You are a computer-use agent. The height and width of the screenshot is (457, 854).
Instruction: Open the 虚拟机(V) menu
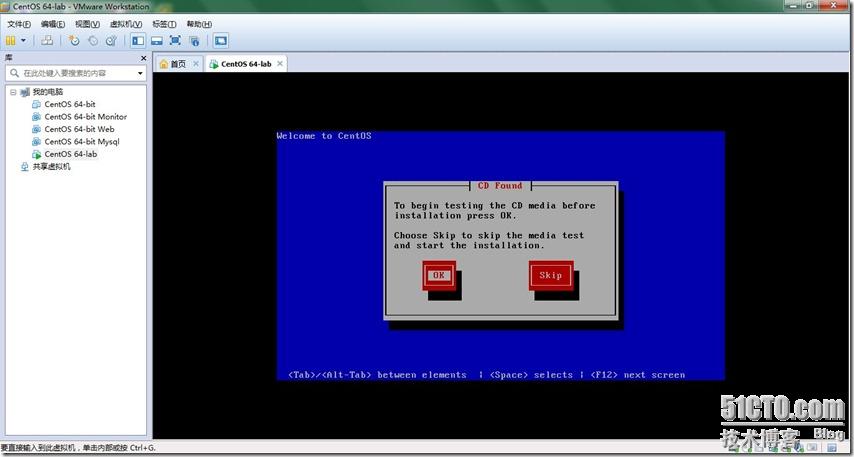tap(126, 24)
